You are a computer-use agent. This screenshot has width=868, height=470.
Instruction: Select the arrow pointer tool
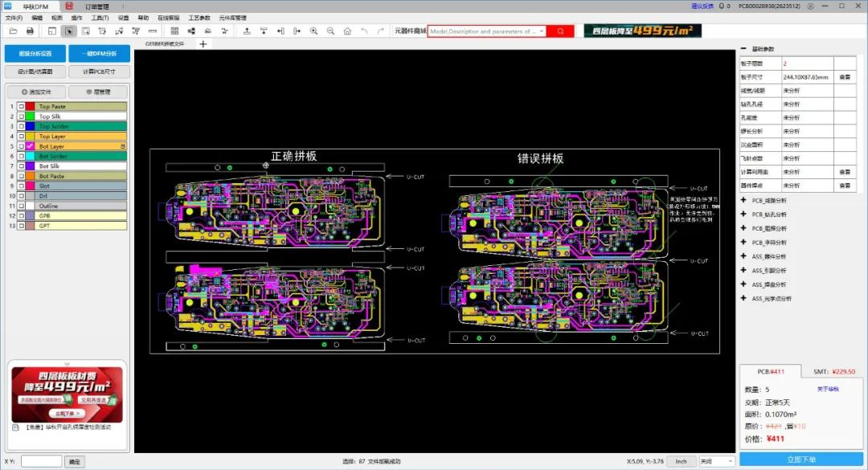(68, 31)
